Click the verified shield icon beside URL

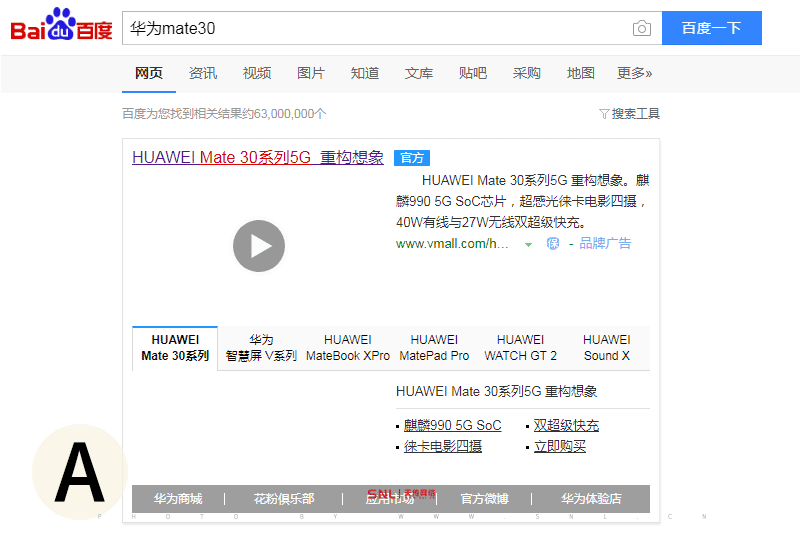[553, 243]
